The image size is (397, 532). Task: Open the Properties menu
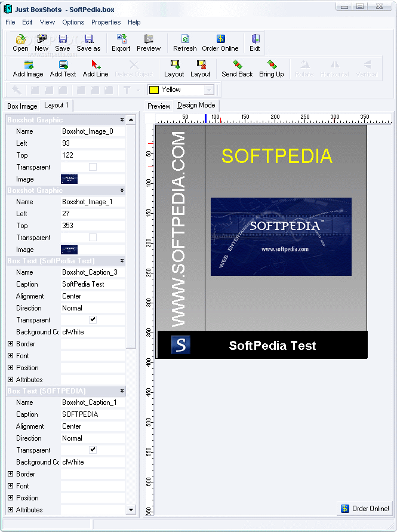[106, 23]
